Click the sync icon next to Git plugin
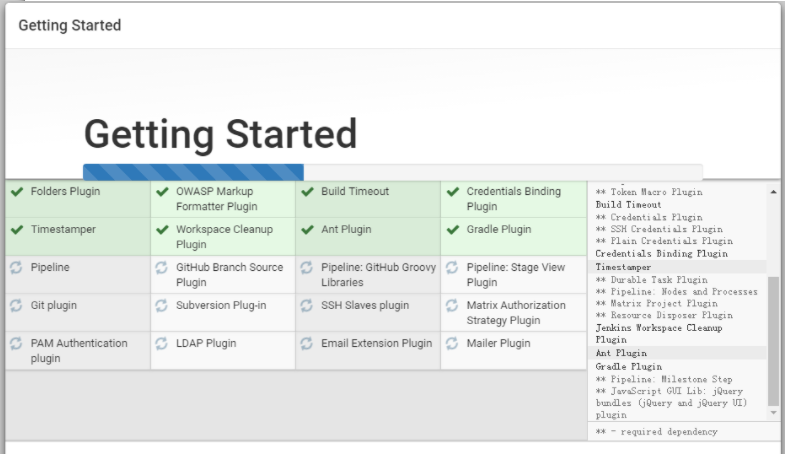Viewport: 787px width, 463px height. pos(17,306)
